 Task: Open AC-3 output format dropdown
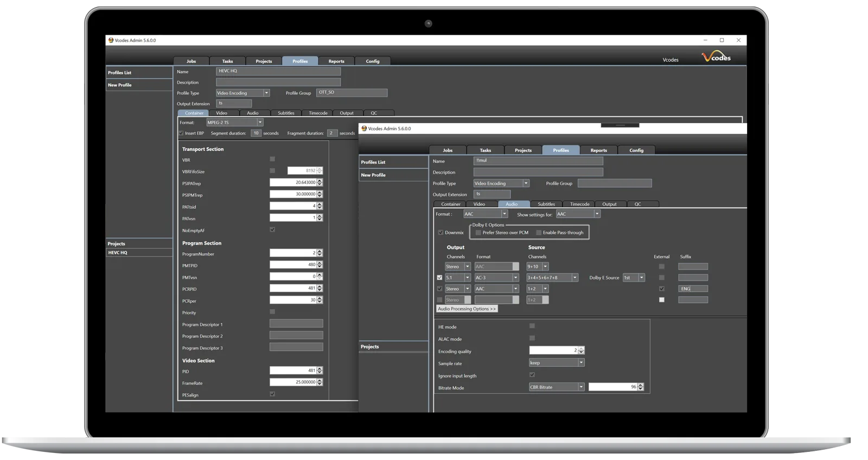coord(496,278)
